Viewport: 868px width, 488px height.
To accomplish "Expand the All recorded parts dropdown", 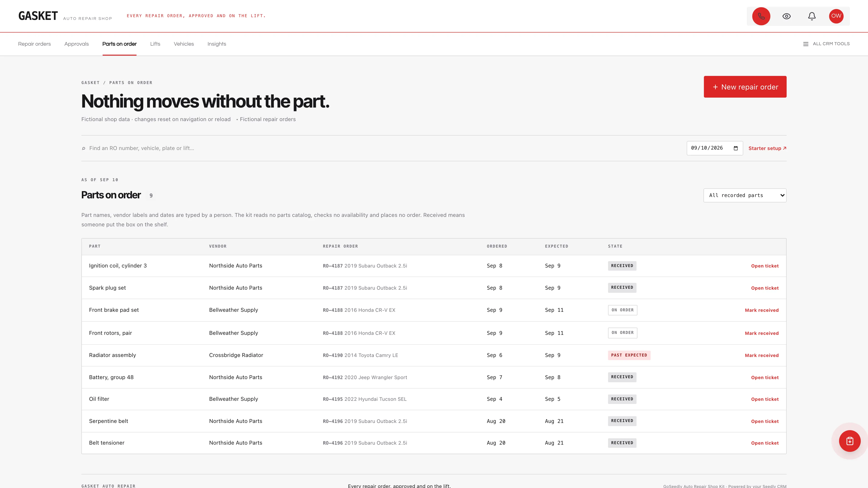I will click(745, 195).
